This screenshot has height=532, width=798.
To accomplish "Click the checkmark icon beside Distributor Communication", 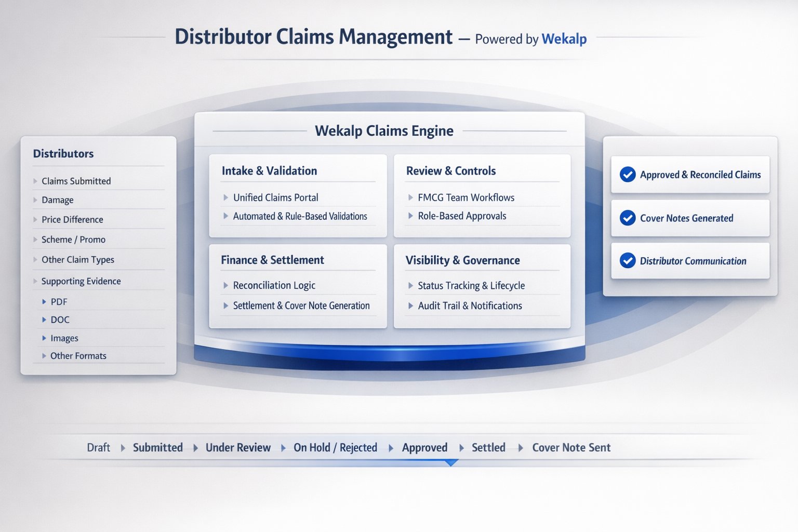I will (x=628, y=260).
